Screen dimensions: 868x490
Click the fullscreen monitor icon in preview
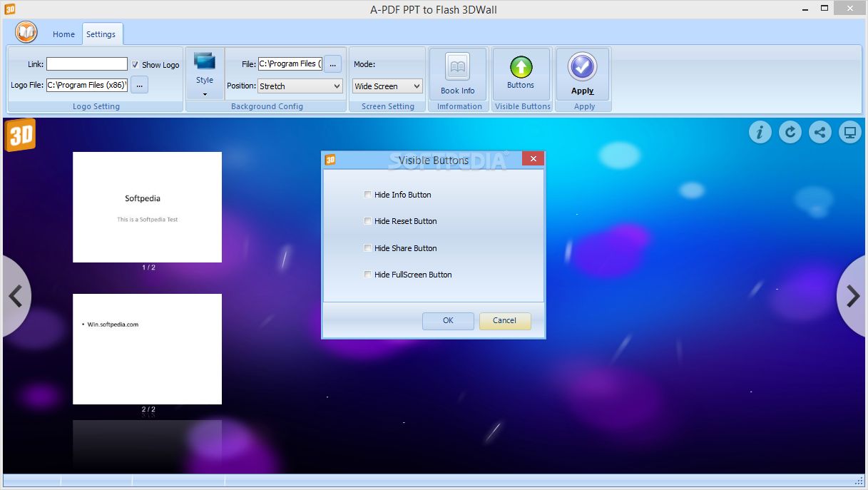tap(850, 132)
